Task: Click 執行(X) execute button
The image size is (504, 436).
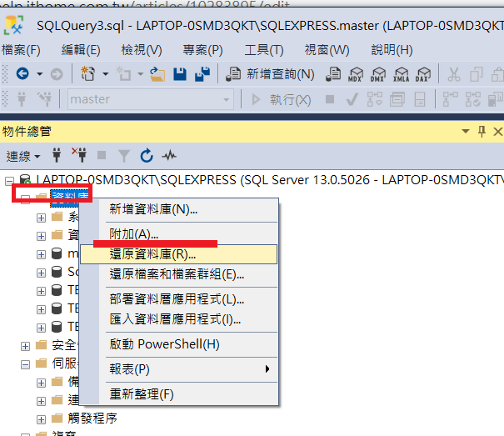Action: point(281,100)
